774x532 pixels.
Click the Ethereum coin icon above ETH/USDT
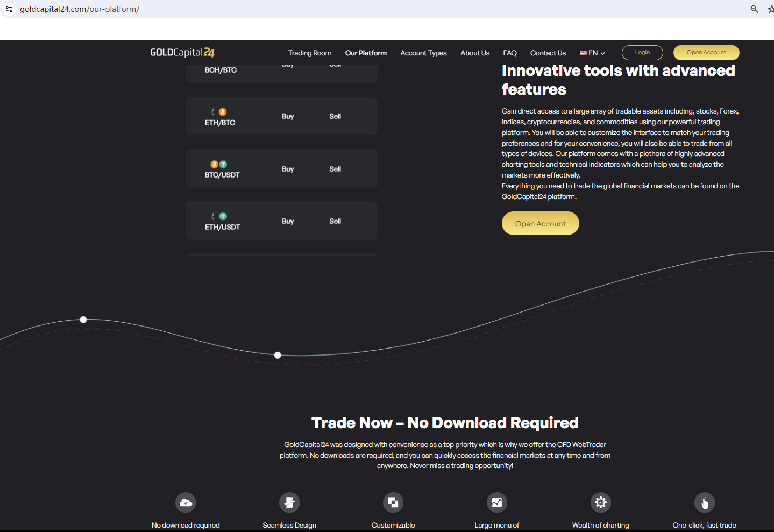tap(213, 216)
